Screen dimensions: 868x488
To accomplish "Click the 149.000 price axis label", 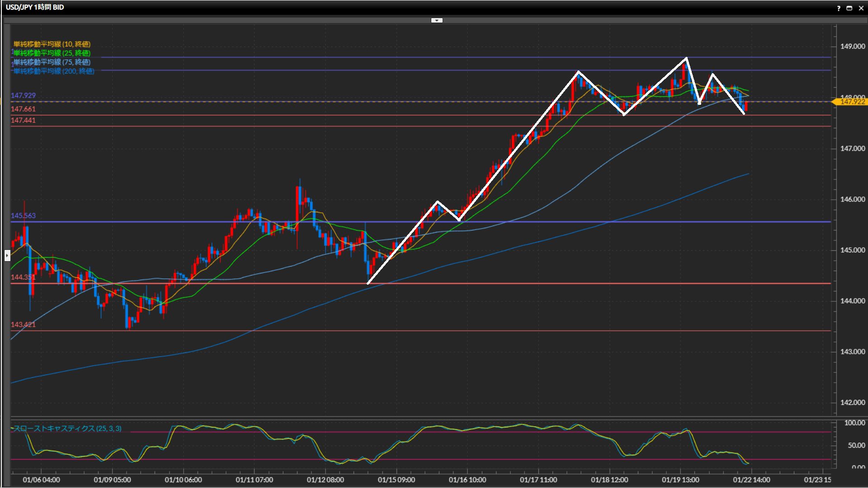I will (852, 47).
